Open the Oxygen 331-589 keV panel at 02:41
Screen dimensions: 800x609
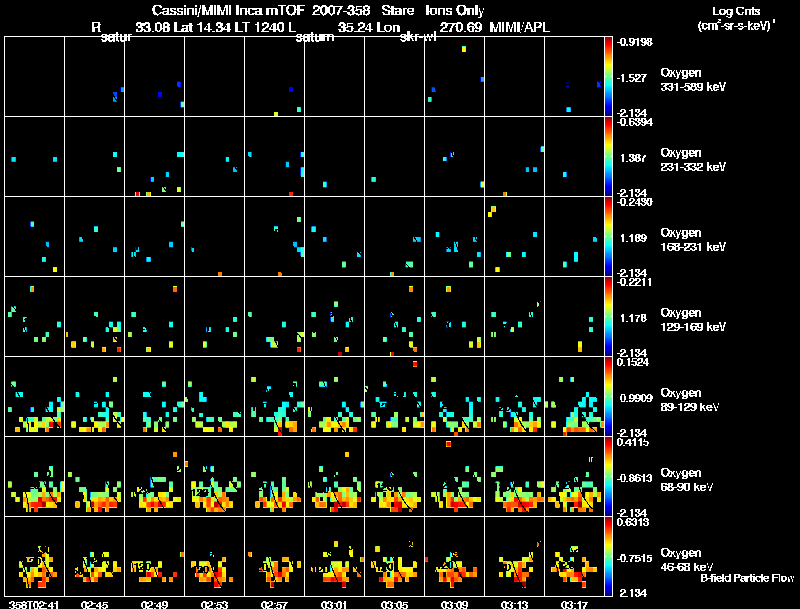35,77
